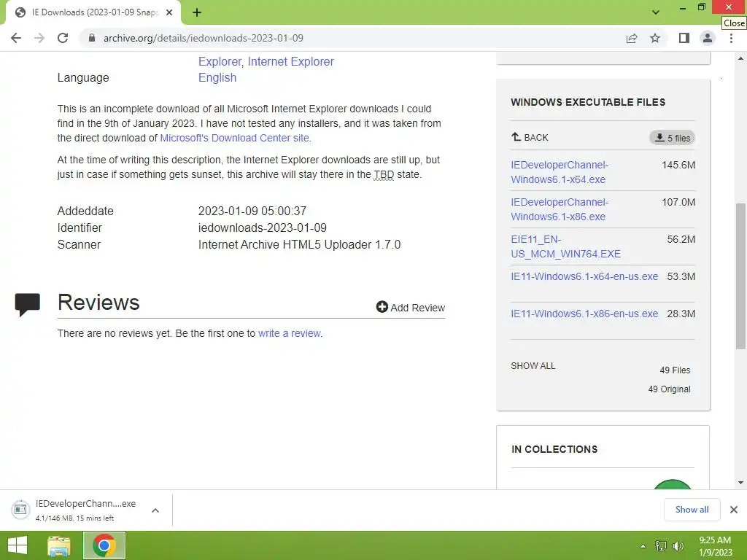The width and height of the screenshot is (747, 560).
Task: Click SHOW ALL files link
Action: pyautogui.click(x=533, y=366)
